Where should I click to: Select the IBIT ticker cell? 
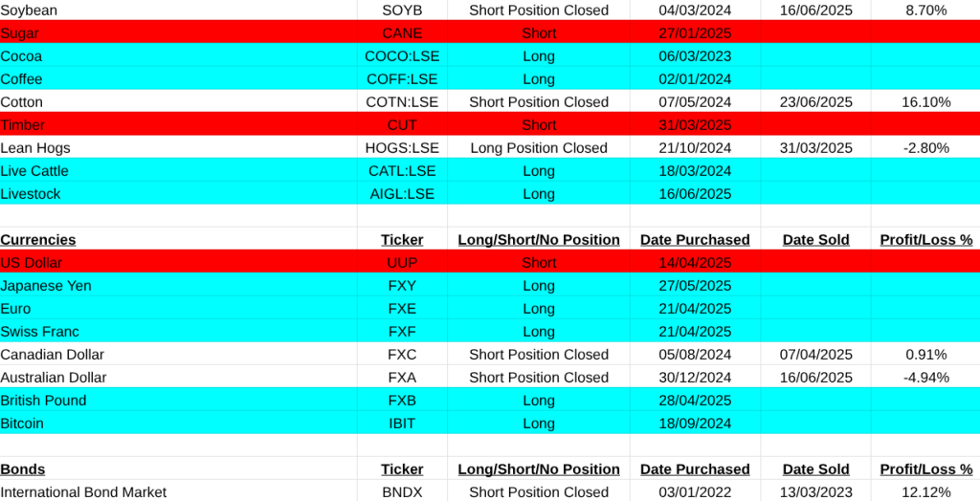point(402,424)
